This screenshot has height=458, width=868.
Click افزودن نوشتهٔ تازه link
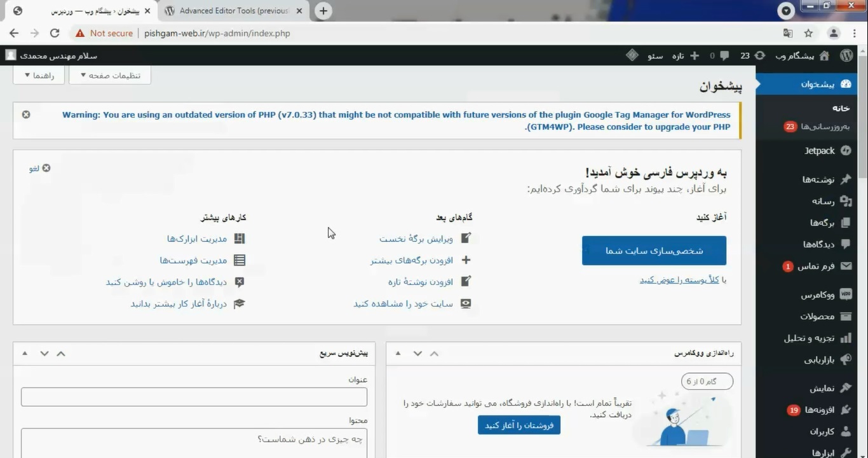tap(421, 282)
